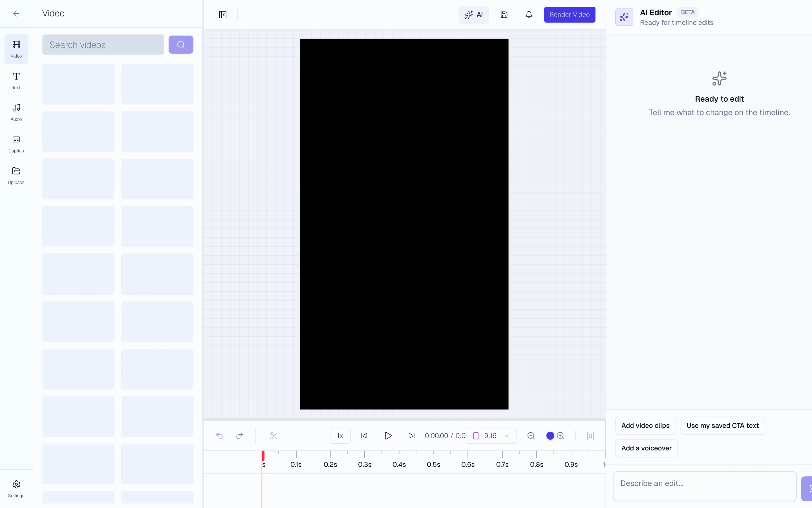Click the Add a voiceover suggestion
This screenshot has height=508, width=812.
tap(646, 448)
